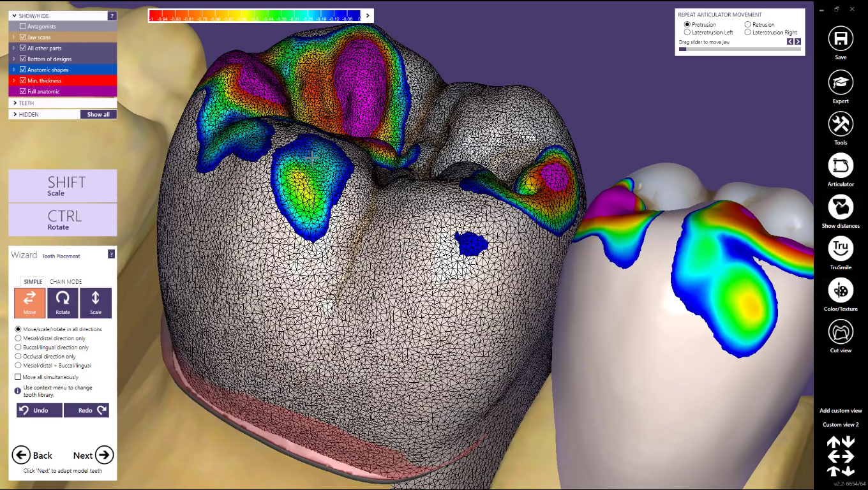Screen dimensions: 868x490
Task: Click the left arrow view icon
Action: [834, 457]
